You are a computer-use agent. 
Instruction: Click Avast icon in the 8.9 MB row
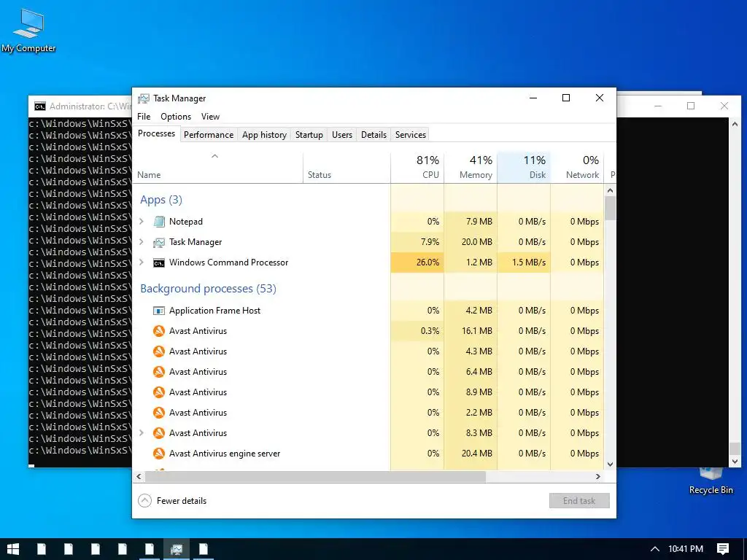point(158,392)
